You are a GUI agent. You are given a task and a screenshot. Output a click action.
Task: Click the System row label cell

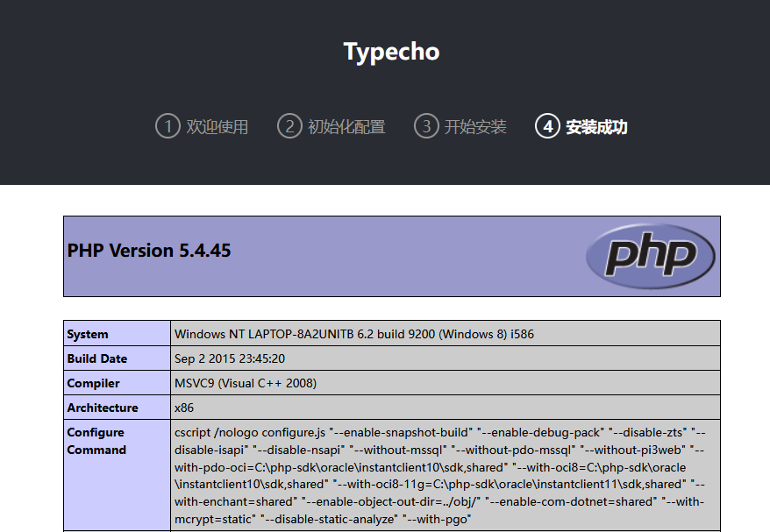pyautogui.click(x=88, y=334)
